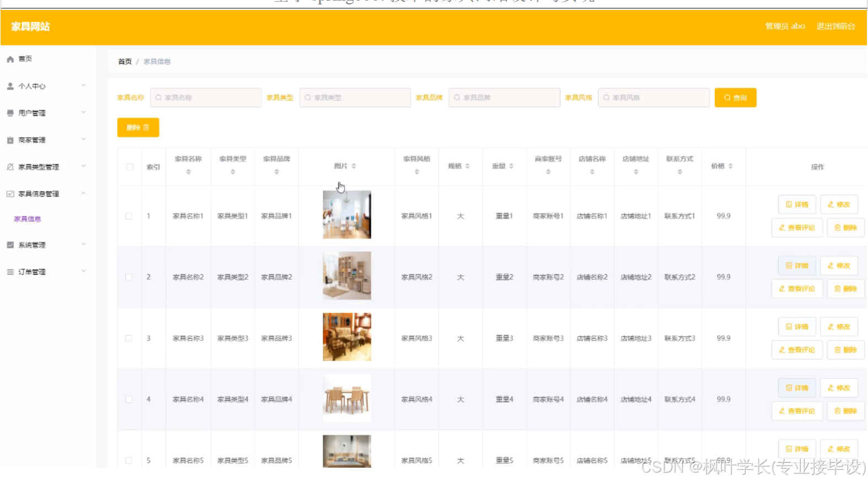Click the 系统管理 sidebar icon
The height and width of the screenshot is (482, 868).
click(10, 245)
